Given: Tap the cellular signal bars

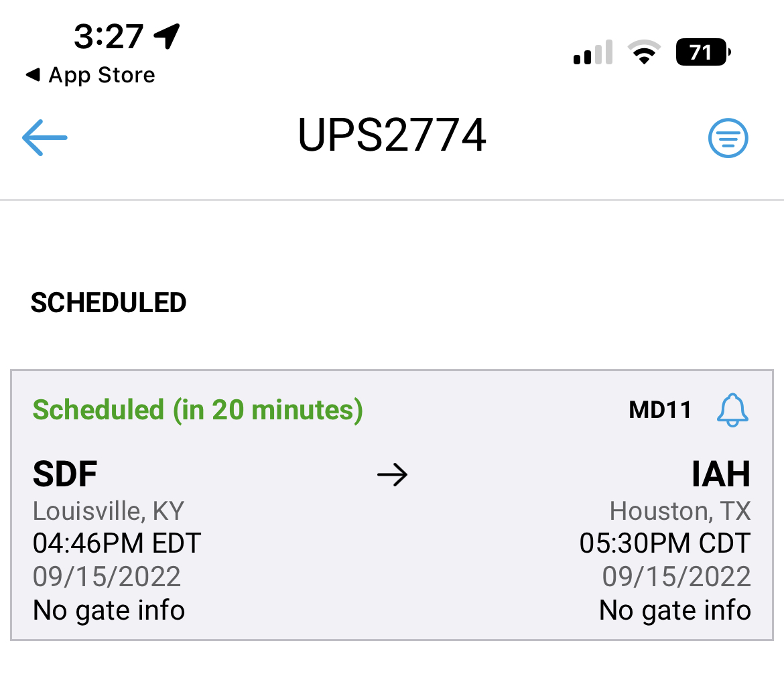Looking at the screenshot, I should coord(593,53).
